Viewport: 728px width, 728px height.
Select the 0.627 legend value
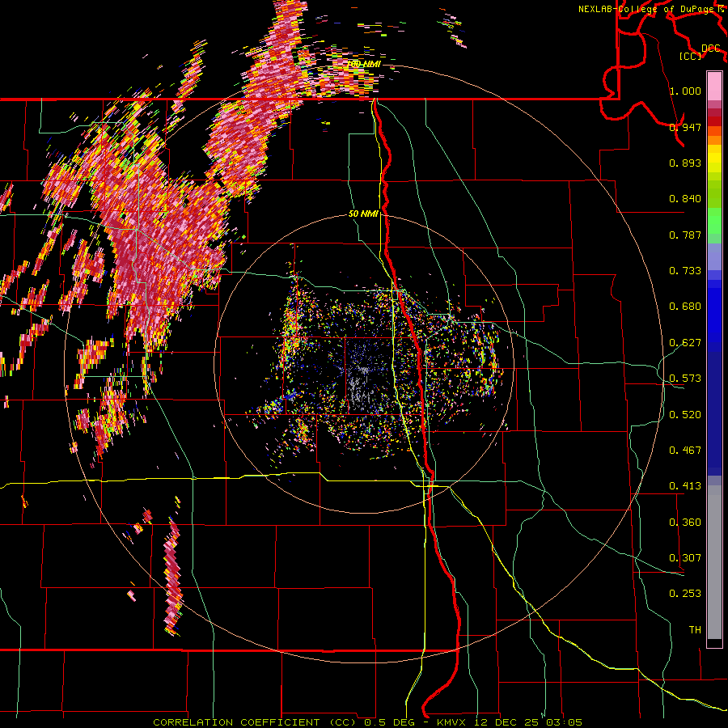point(685,342)
